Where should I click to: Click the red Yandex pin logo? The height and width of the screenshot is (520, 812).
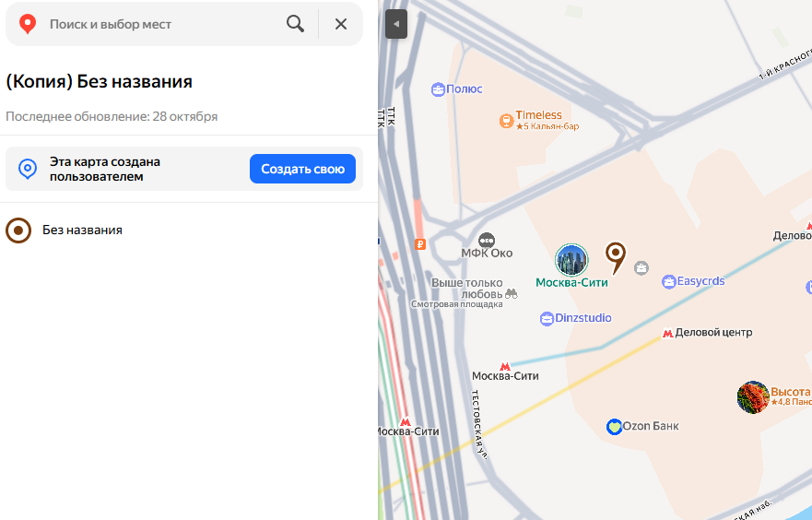(x=28, y=24)
